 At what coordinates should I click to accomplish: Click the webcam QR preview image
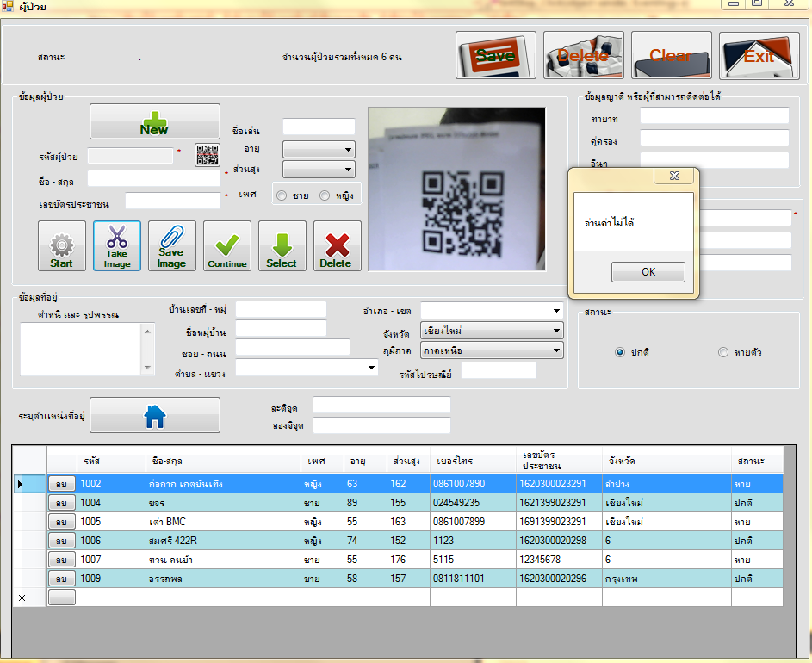click(456, 189)
